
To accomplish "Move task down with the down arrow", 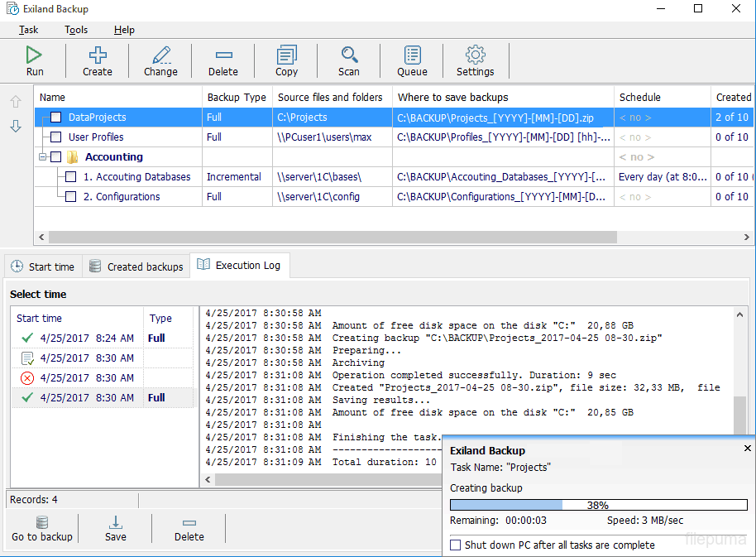I will click(16, 127).
